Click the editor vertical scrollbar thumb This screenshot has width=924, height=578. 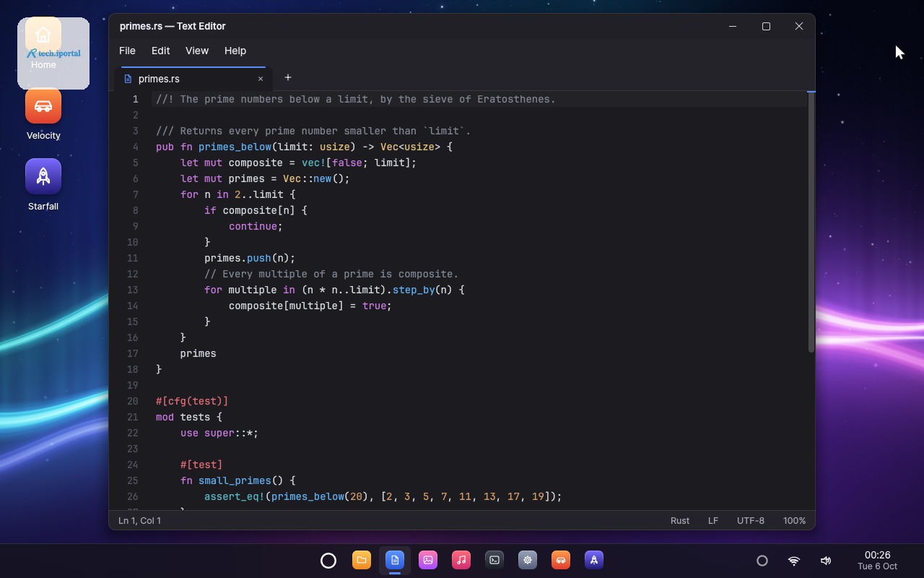point(811,223)
